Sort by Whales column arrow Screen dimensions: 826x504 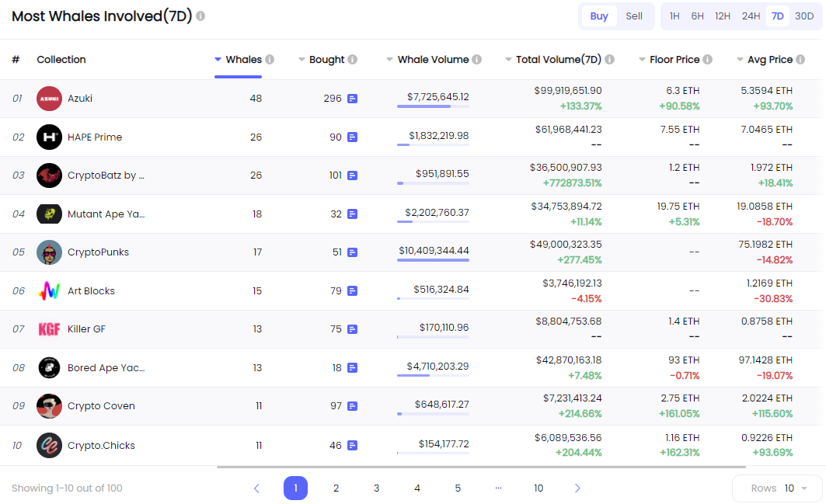[x=218, y=60]
